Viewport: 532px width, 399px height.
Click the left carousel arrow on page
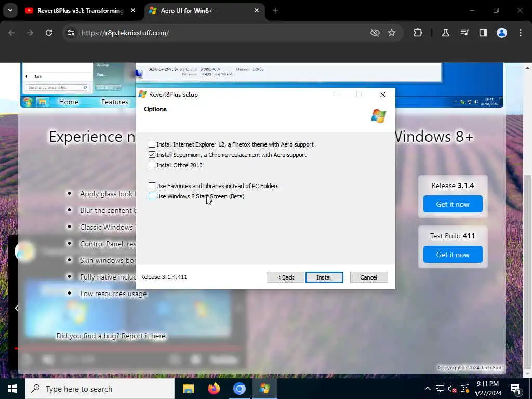pos(16,308)
